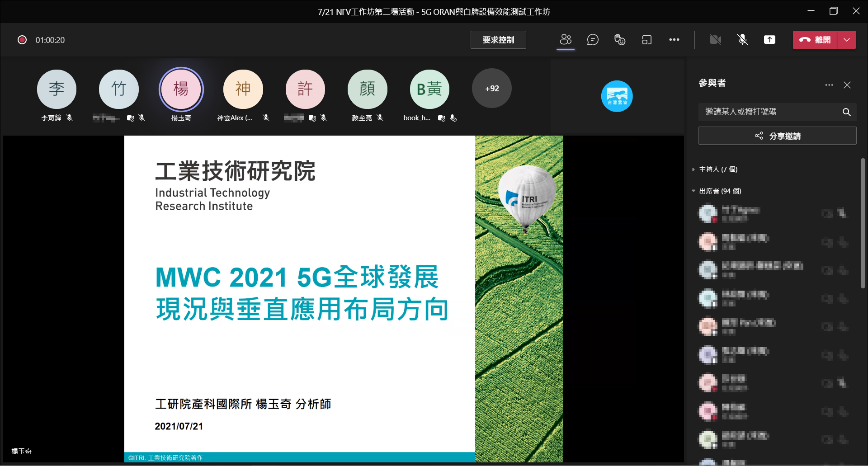Image resolution: width=868 pixels, height=466 pixels.
Task: Click the 01:00:20 recording timer
Action: (x=50, y=40)
